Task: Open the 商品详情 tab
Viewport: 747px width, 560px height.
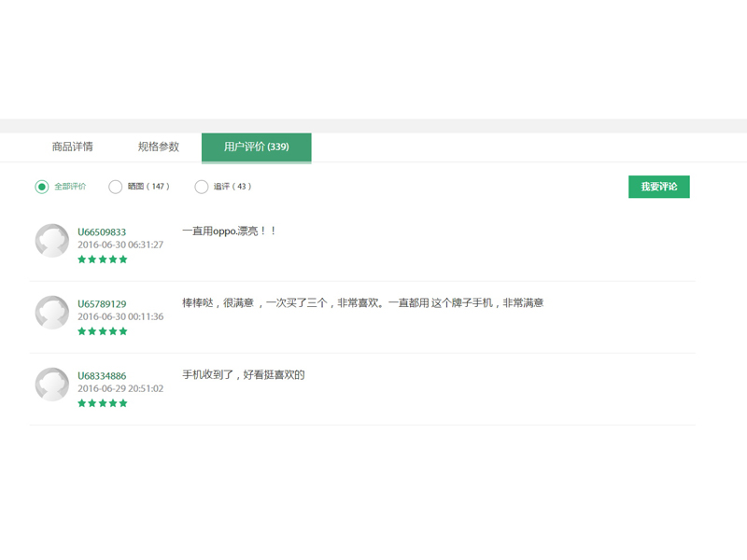Action: point(73,147)
